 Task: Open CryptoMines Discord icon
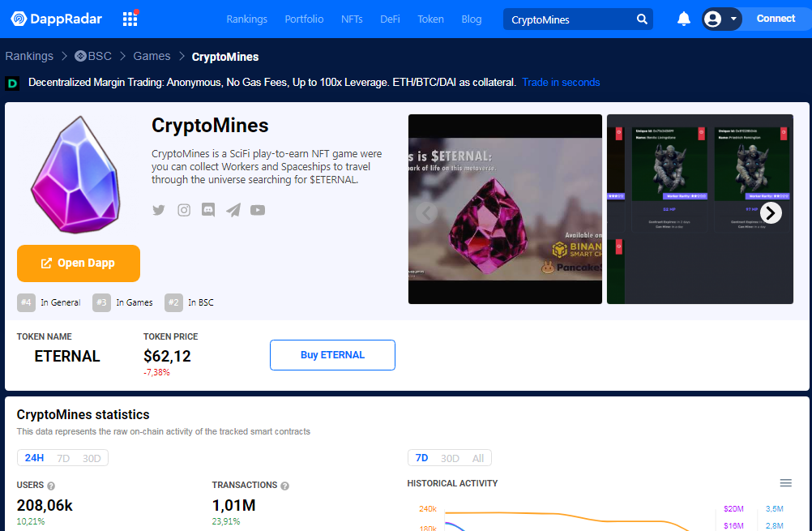(208, 210)
